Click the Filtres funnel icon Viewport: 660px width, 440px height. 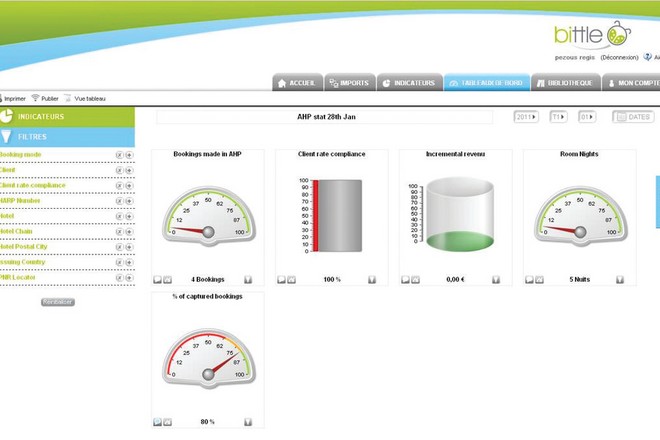tap(7, 136)
